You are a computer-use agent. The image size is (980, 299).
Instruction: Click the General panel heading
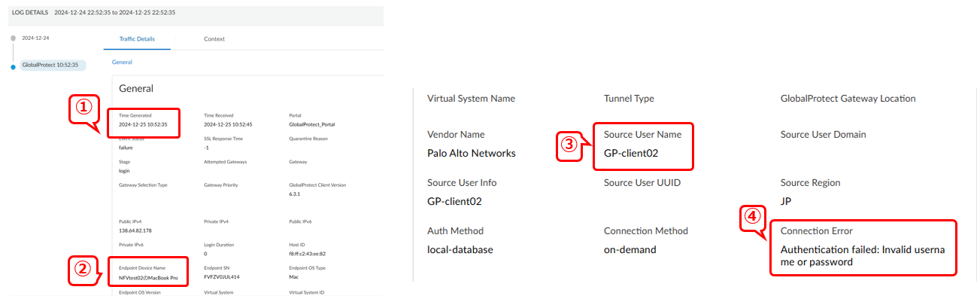tap(136, 88)
